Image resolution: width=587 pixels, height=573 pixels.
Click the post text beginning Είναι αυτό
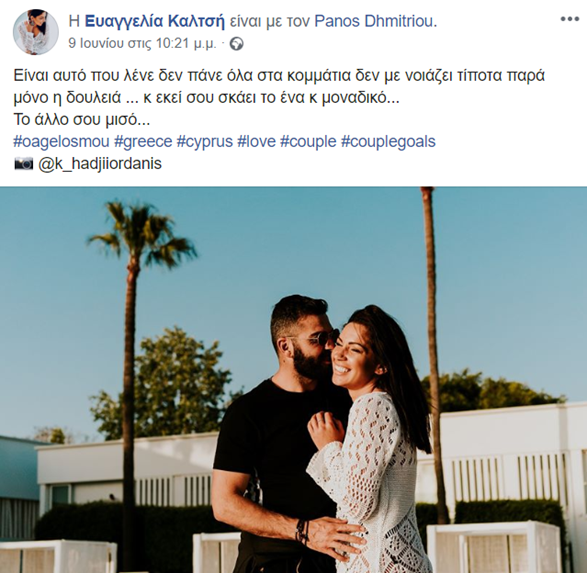pos(279,86)
